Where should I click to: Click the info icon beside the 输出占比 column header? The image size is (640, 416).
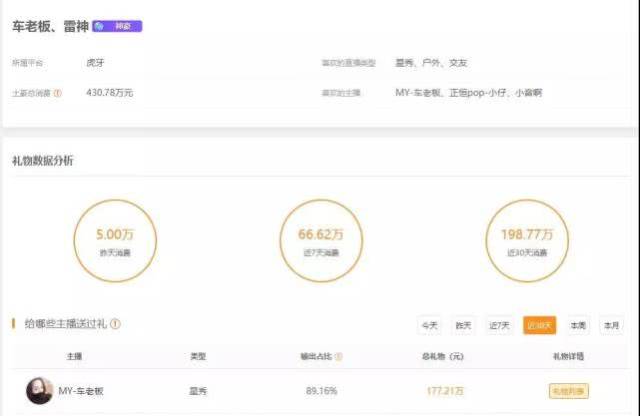pyautogui.click(x=338, y=356)
